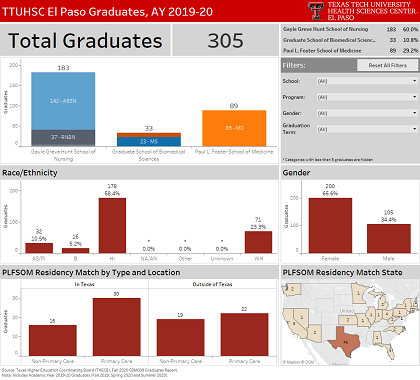This screenshot has width=420, height=380.
Task: Expand the Graduation Term dropdown
Action: tap(367, 129)
